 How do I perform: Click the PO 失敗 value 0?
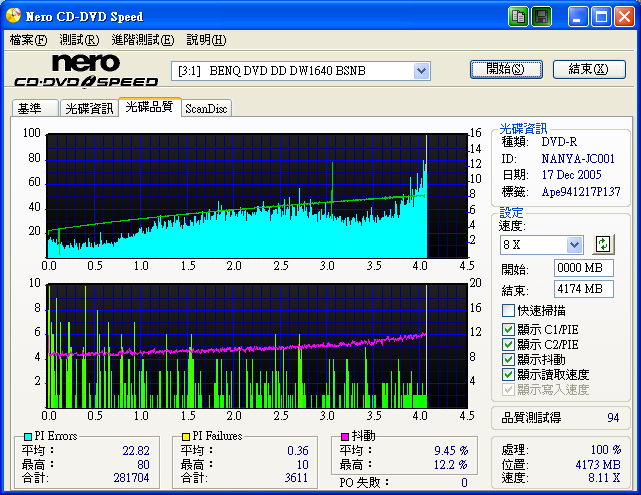[x=464, y=483]
